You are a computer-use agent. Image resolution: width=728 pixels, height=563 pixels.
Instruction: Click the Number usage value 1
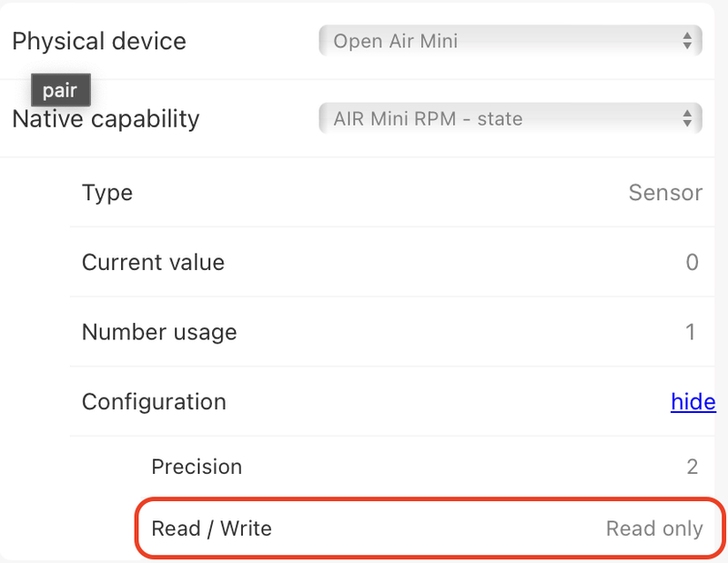pos(691,332)
